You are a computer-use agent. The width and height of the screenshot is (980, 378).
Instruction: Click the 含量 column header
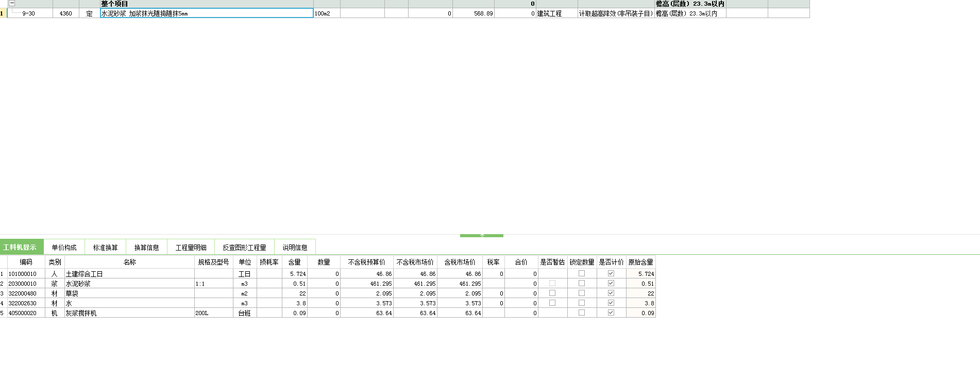point(294,262)
